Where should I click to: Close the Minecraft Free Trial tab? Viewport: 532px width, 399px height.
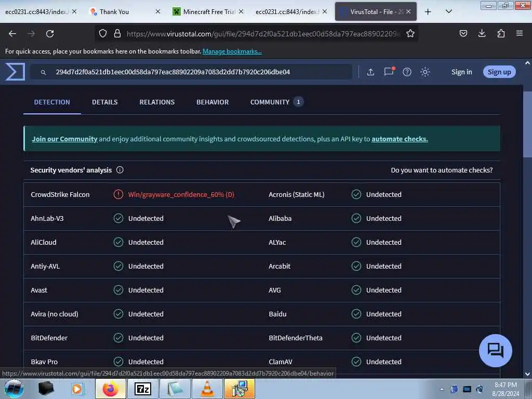(x=241, y=11)
